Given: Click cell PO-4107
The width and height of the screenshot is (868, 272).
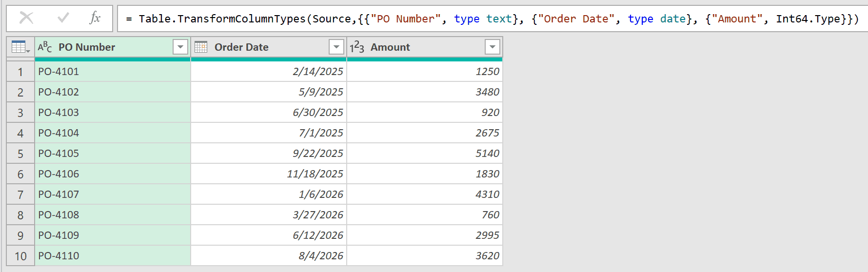Looking at the screenshot, I should click(x=113, y=194).
